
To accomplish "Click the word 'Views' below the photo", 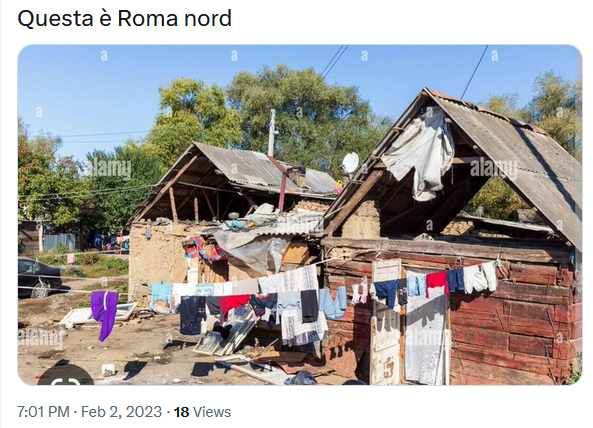I will [212, 412].
